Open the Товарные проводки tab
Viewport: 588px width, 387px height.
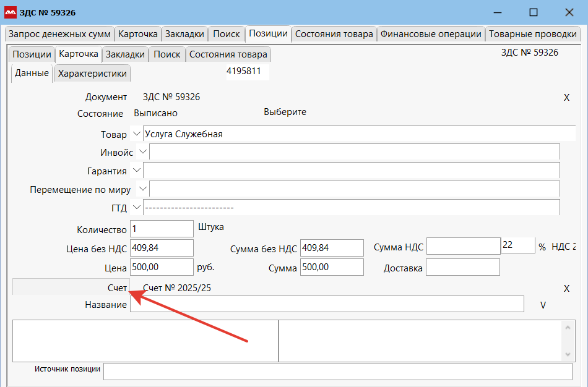[x=532, y=34]
